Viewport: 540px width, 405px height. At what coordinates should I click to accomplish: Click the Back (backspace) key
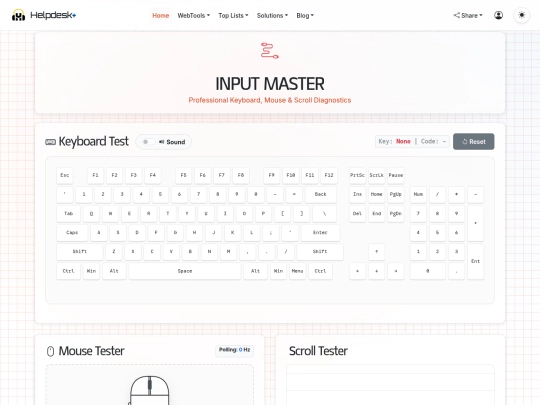click(320, 194)
